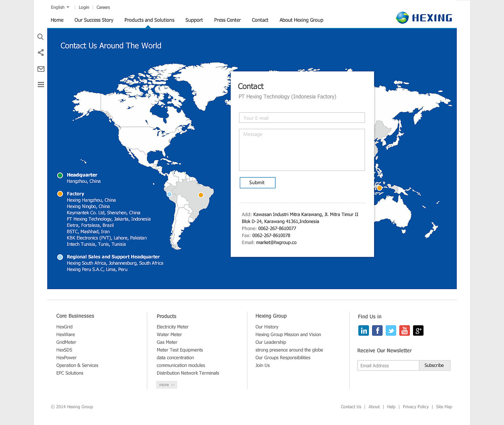Click the YouTube icon
Screen dimensions: 504x425
pos(404,330)
